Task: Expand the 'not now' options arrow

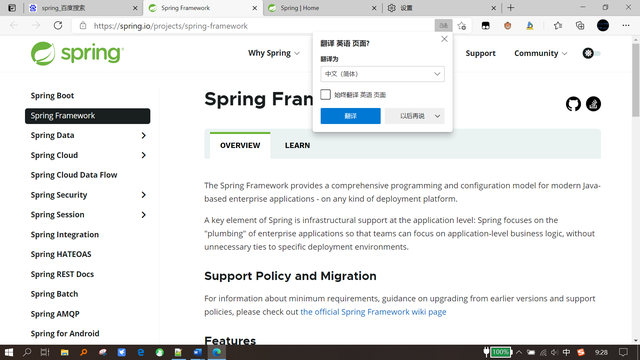Action: pyautogui.click(x=438, y=116)
